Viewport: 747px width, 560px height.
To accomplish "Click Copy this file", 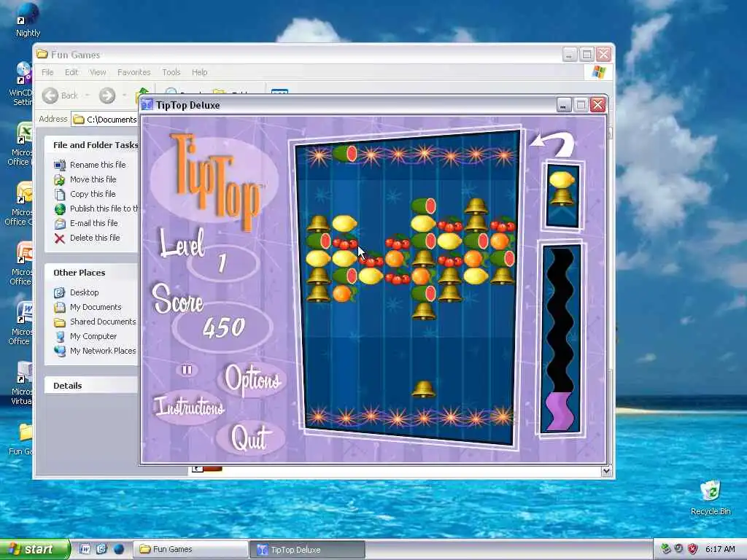I will (93, 194).
